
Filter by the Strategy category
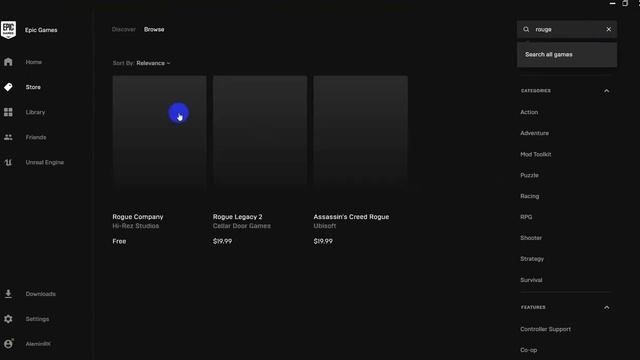[532, 259]
